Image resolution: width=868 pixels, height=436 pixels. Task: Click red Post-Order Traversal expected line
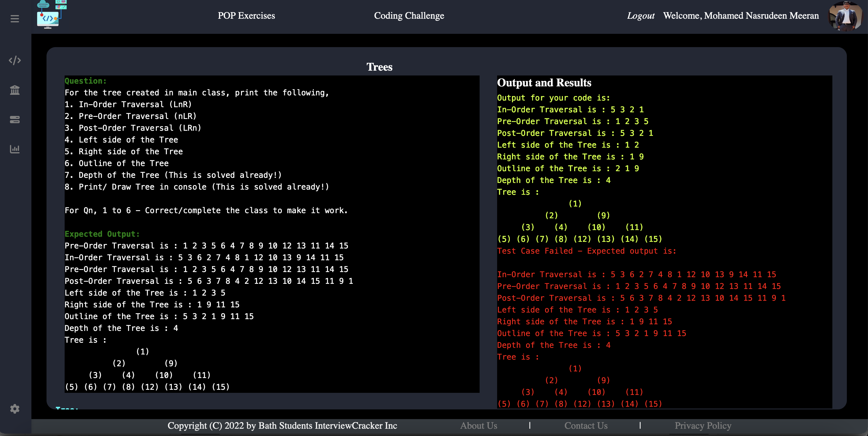641,298
